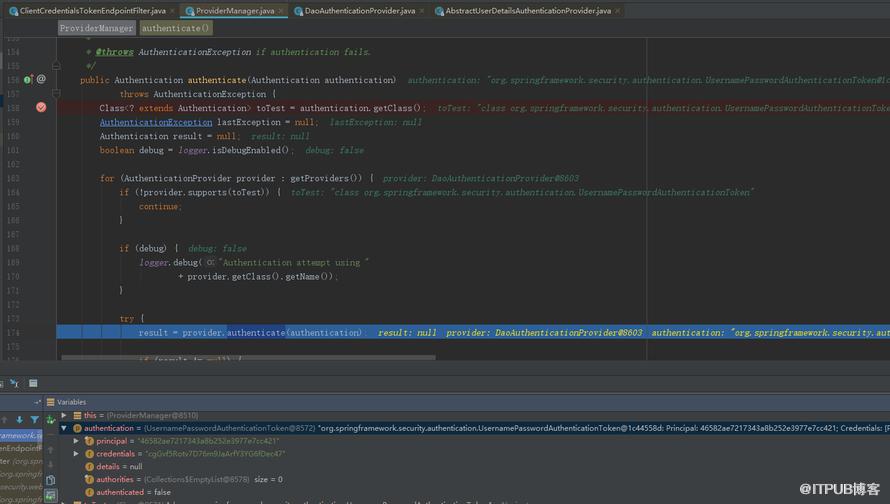The width and height of the screenshot is (890, 504).
Task: Click the authenticate() breadcrumb
Action: 175,28
